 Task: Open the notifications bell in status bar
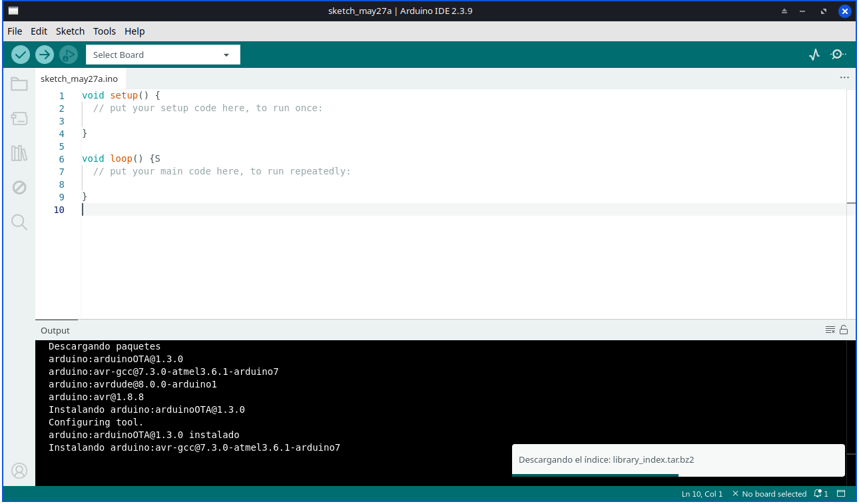pyautogui.click(x=820, y=494)
